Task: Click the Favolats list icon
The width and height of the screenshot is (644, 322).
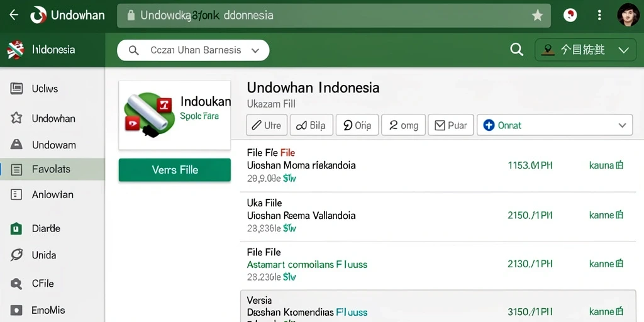Action: (x=16, y=169)
